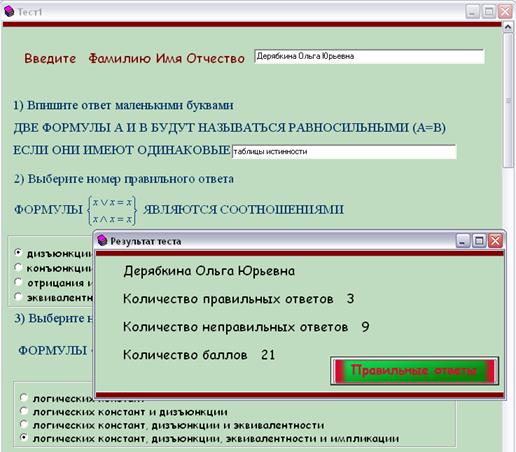
Task: Click the Правильные ответы button
Action: (x=414, y=370)
